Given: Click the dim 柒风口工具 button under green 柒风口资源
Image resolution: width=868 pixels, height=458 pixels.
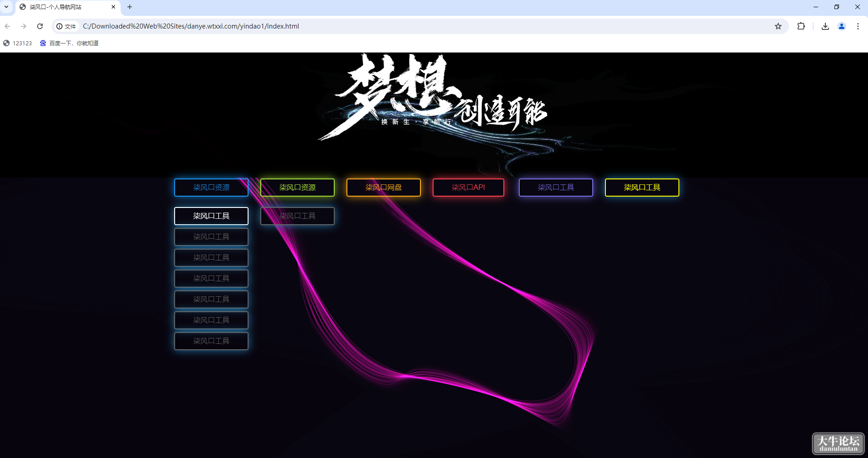Looking at the screenshot, I should pyautogui.click(x=297, y=216).
